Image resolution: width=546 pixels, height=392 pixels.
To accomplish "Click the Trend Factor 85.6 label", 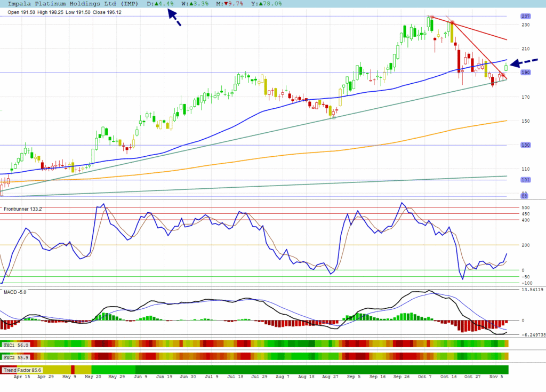I will coord(22,370).
